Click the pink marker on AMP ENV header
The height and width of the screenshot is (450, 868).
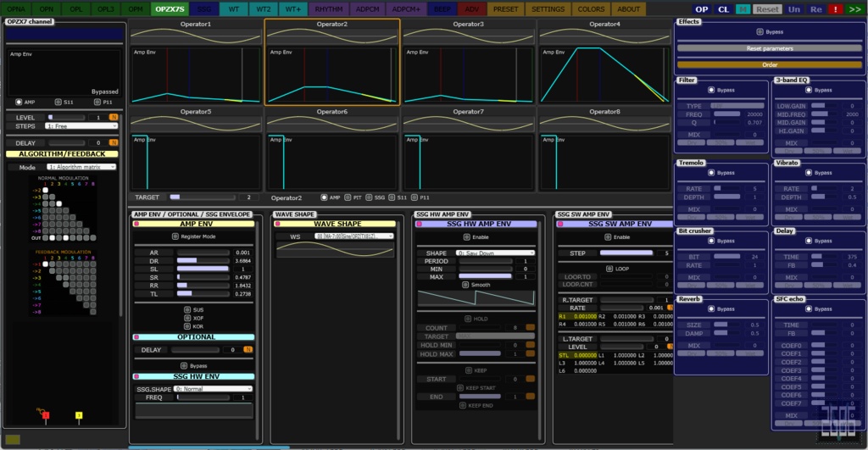(136, 225)
